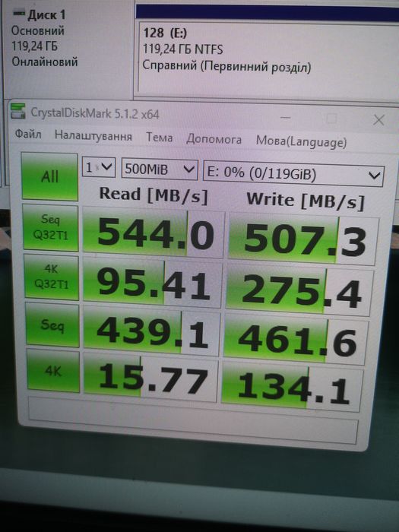Click the Seq Q32T1 read result 544.0
The width and height of the screenshot is (399, 532).
154,233
